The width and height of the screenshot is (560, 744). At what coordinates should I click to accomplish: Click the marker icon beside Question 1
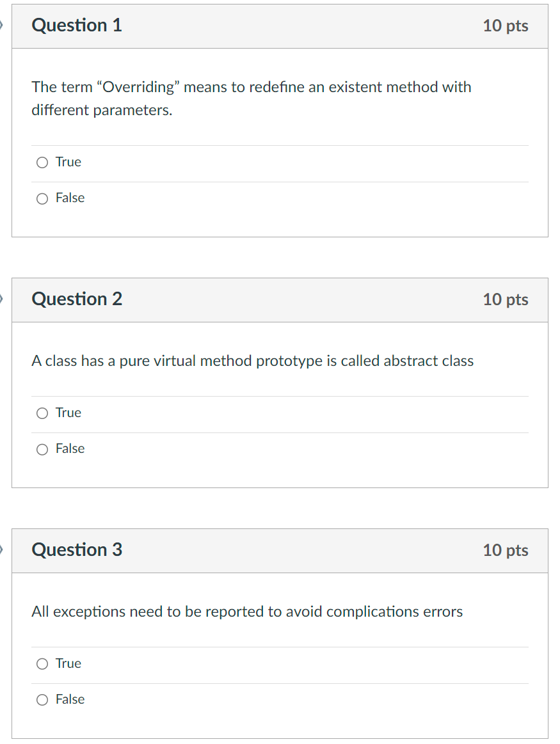point(2,26)
